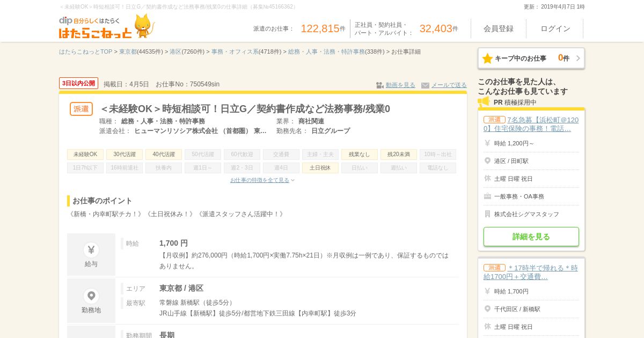
Task: Click the 東京都 / 港区 area text
Action: tap(181, 288)
